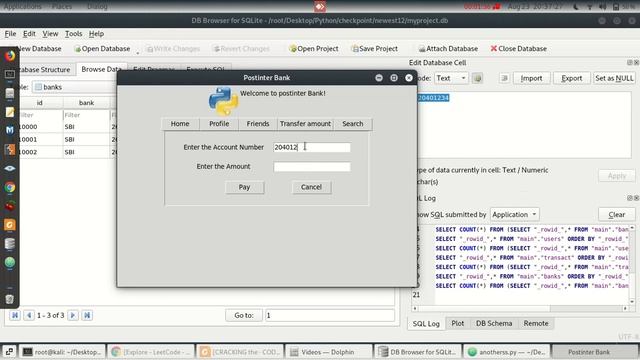
Task: Go to next page of table records
Action: tap(73, 315)
